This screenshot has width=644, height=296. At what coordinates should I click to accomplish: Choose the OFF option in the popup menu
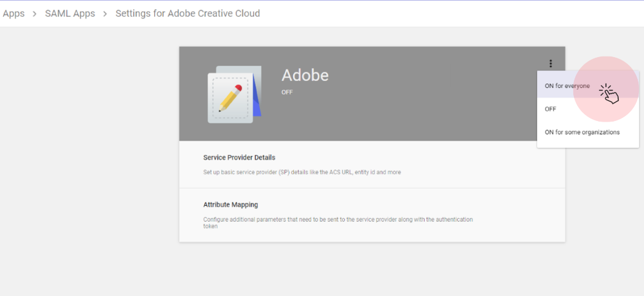551,109
